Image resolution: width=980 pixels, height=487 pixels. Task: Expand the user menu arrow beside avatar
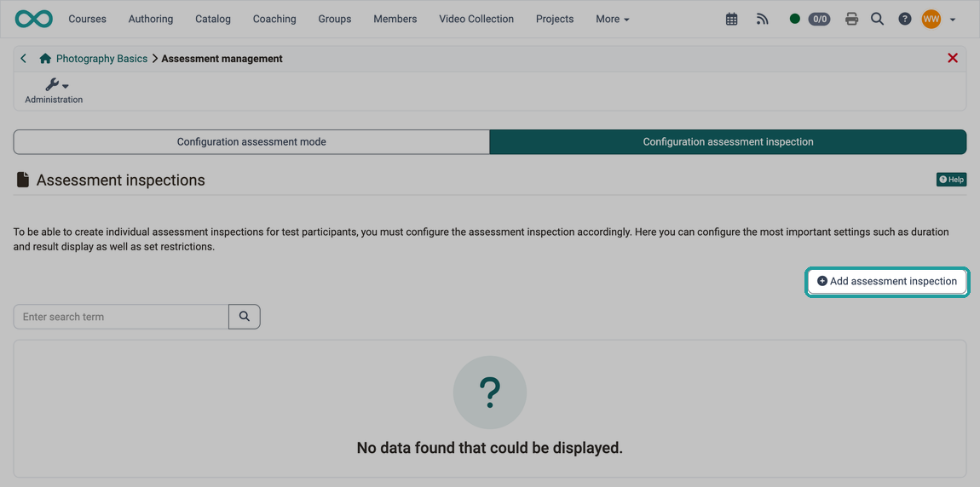953,20
